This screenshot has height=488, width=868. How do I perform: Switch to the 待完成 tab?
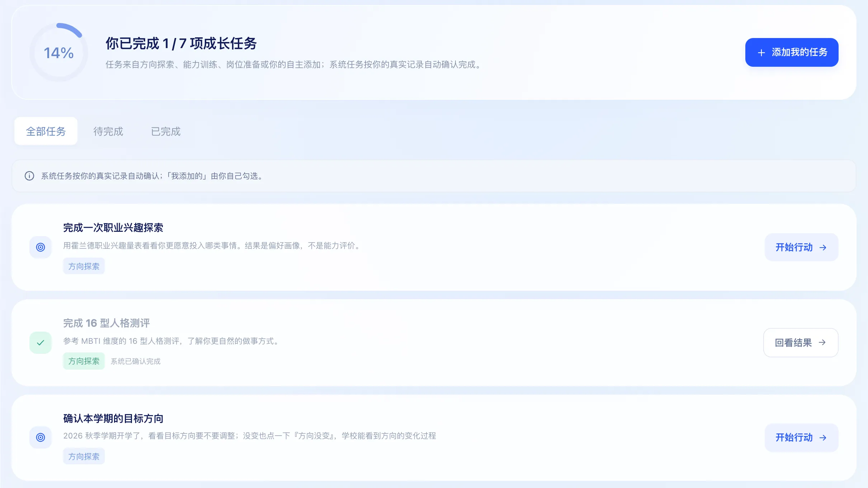pyautogui.click(x=108, y=131)
